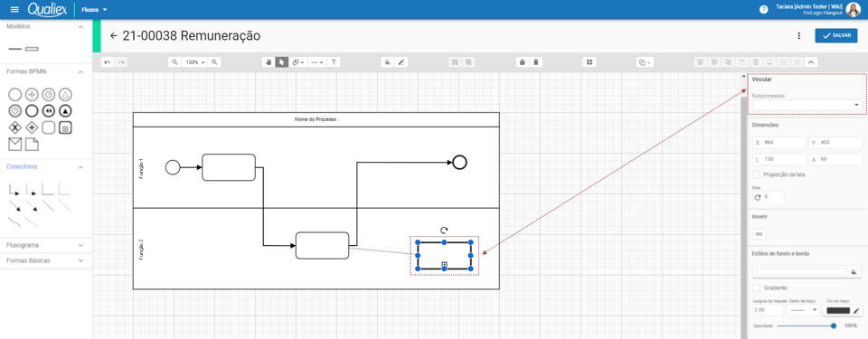Click the X position field
868x339 pixels.
click(x=779, y=143)
